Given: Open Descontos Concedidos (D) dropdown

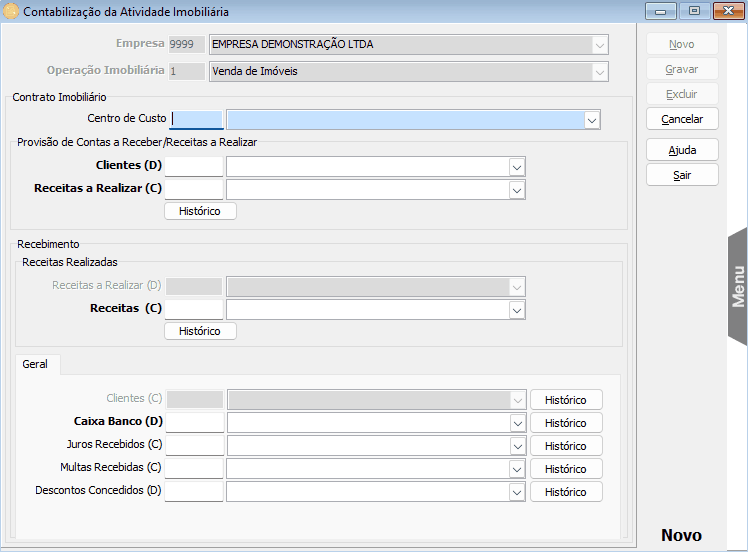Looking at the screenshot, I should [517, 492].
